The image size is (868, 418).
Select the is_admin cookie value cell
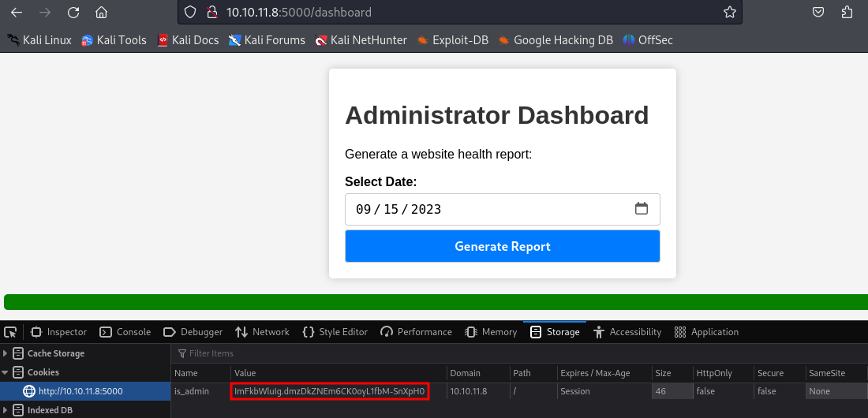[x=330, y=391]
